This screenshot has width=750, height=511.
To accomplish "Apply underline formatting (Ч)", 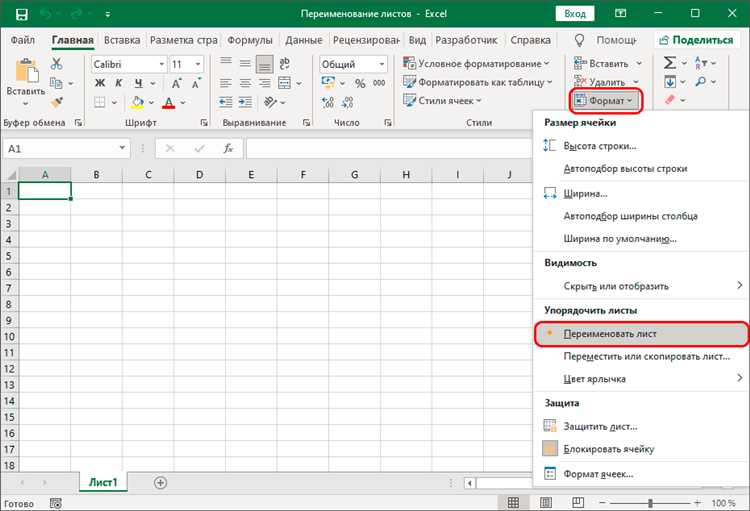I will (138, 83).
